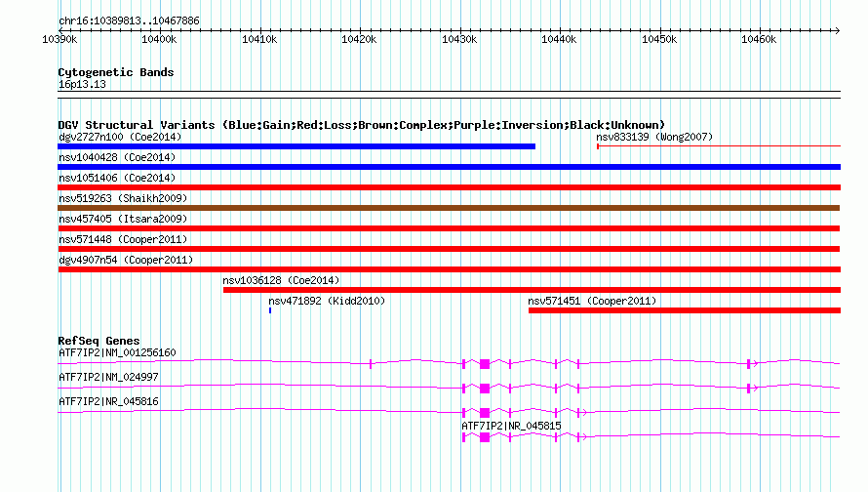Click the Cytogenetic Bands track title
Image resolution: width=868 pixels, height=492 pixels.
pos(116,72)
